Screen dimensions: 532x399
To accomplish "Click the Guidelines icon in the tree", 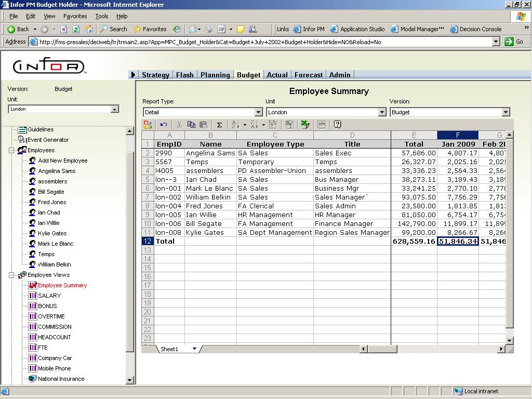I will [22, 129].
